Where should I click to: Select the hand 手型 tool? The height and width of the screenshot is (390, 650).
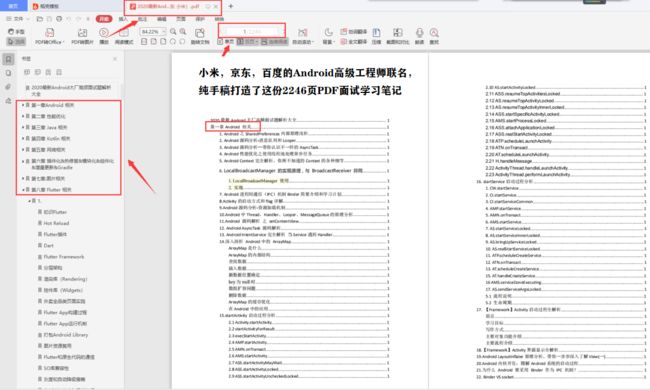[x=16, y=31]
